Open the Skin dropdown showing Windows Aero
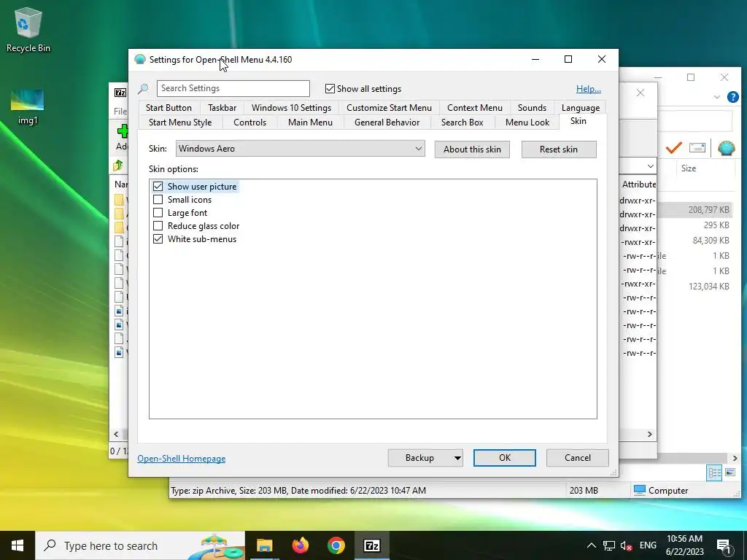Viewport: 747px width, 560px height. point(300,149)
